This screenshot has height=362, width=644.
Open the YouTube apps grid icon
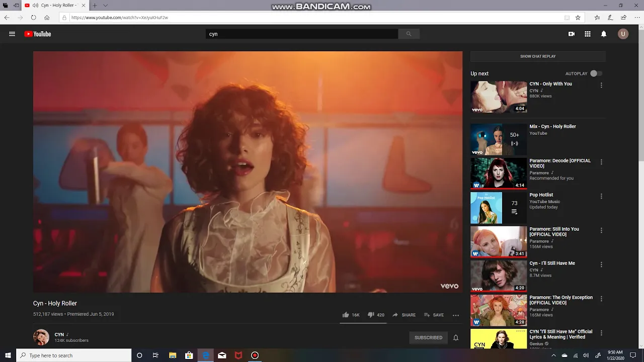coord(588,34)
